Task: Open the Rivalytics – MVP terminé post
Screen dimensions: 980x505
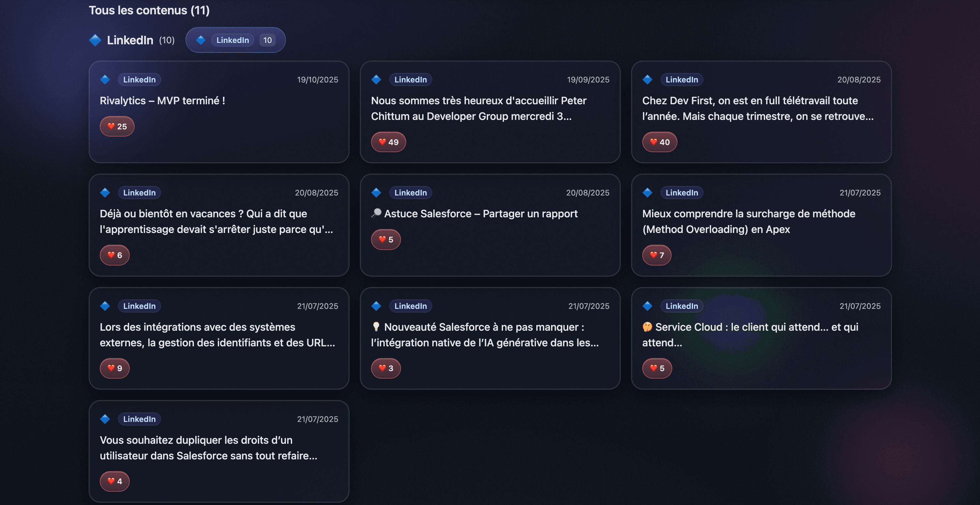Action: coord(162,101)
